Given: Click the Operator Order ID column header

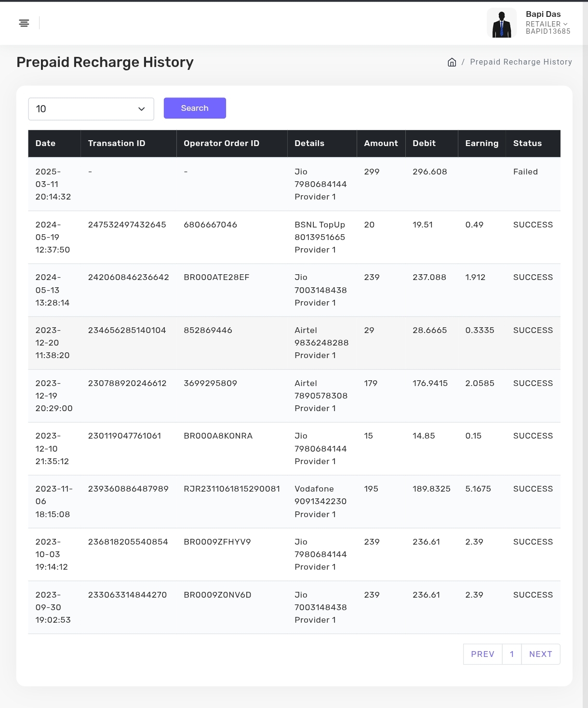Looking at the screenshot, I should click(x=221, y=144).
